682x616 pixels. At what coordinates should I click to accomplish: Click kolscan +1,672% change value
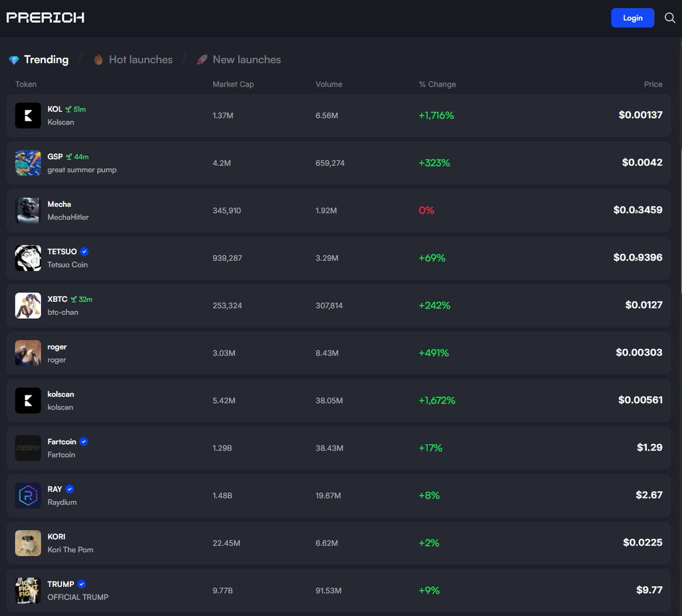[x=437, y=401]
